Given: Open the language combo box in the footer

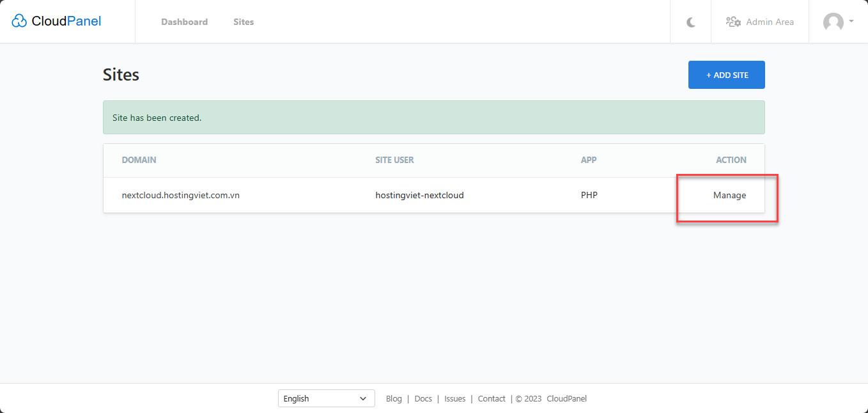Looking at the screenshot, I should [x=326, y=398].
